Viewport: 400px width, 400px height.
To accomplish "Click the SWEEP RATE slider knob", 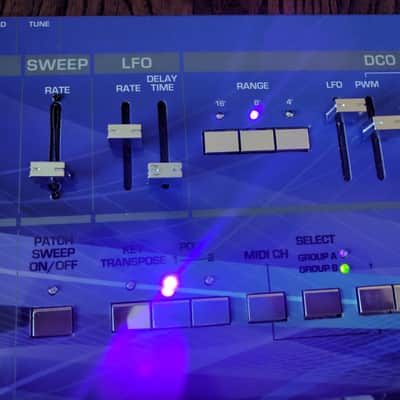I will click(x=47, y=169).
